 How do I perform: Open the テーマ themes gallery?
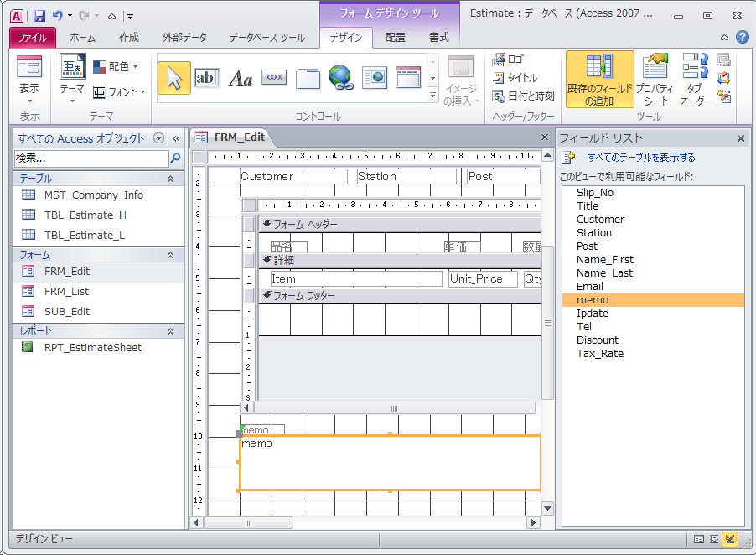pos(72,79)
